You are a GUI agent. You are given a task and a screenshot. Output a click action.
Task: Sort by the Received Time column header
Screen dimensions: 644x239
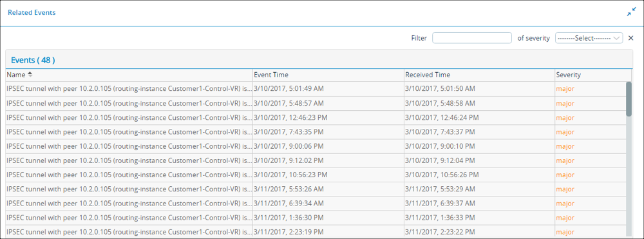(428, 75)
